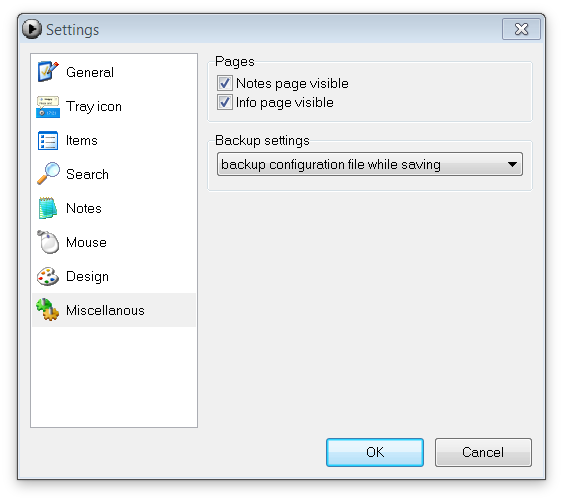Switch to the Tray icon category
Screen dimensions: 563x501
coord(94,107)
